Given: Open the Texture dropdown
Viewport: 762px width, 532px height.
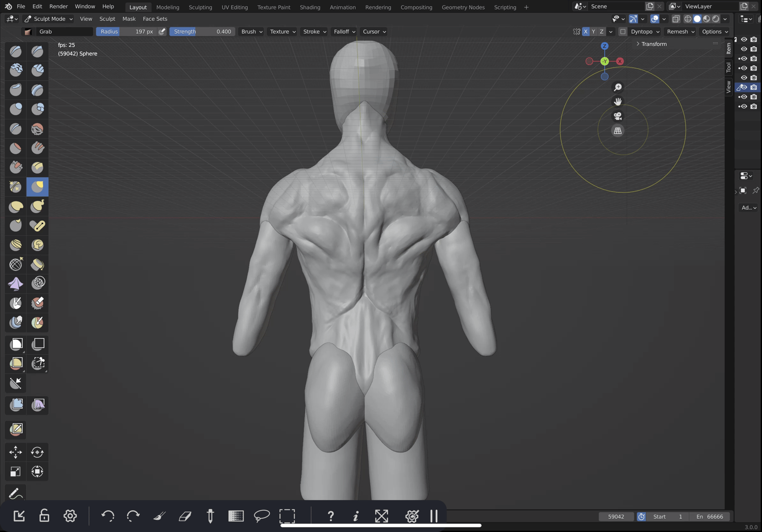Looking at the screenshot, I should click(282, 31).
